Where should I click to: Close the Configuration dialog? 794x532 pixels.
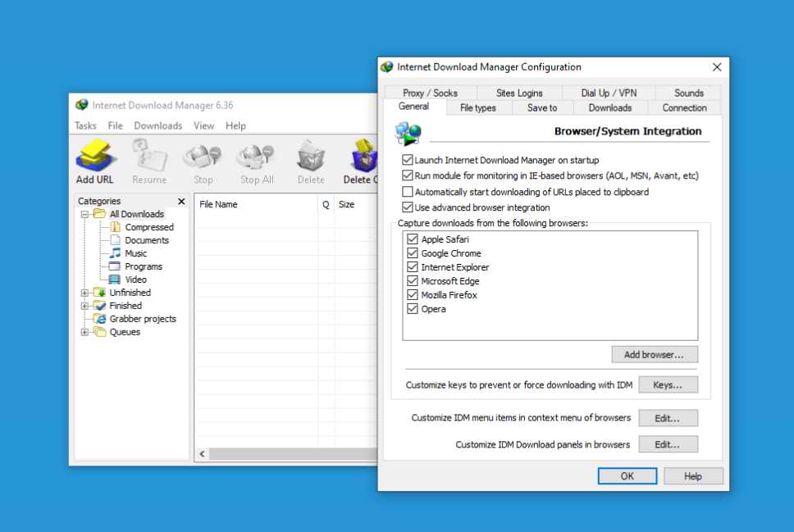tap(717, 67)
